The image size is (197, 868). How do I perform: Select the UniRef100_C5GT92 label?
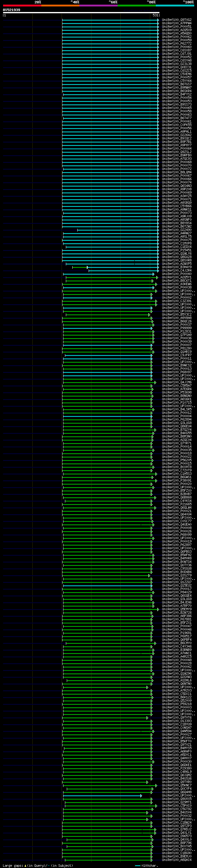coord(177,809)
